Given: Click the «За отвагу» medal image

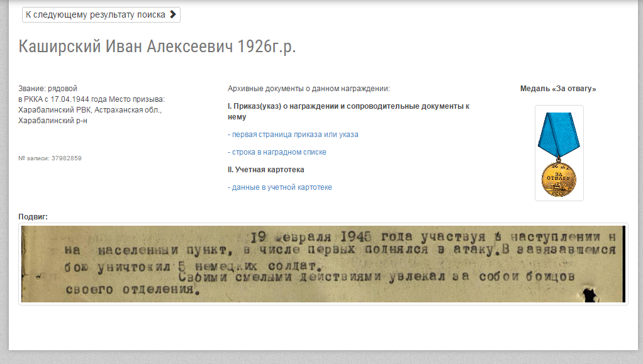Looking at the screenshot, I should pos(559,153).
